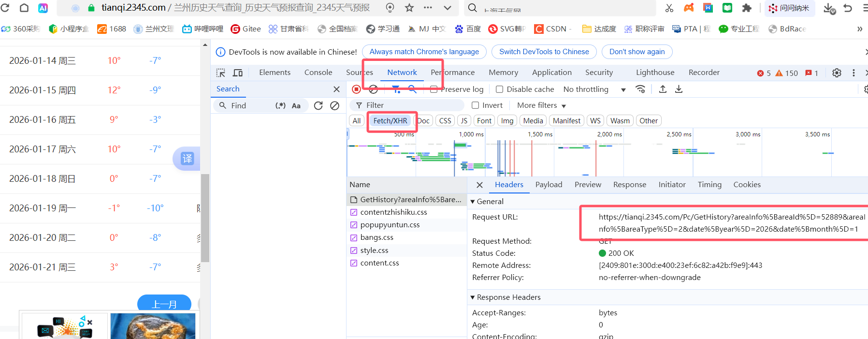Screen dimensions: 868x339
Task: Select the All request type filter
Action: coord(357,121)
